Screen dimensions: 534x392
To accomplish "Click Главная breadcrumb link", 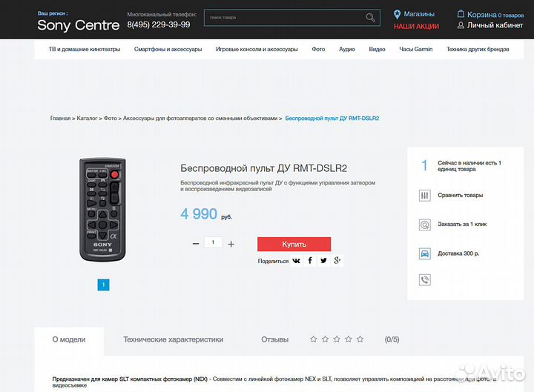I will pyautogui.click(x=60, y=118).
